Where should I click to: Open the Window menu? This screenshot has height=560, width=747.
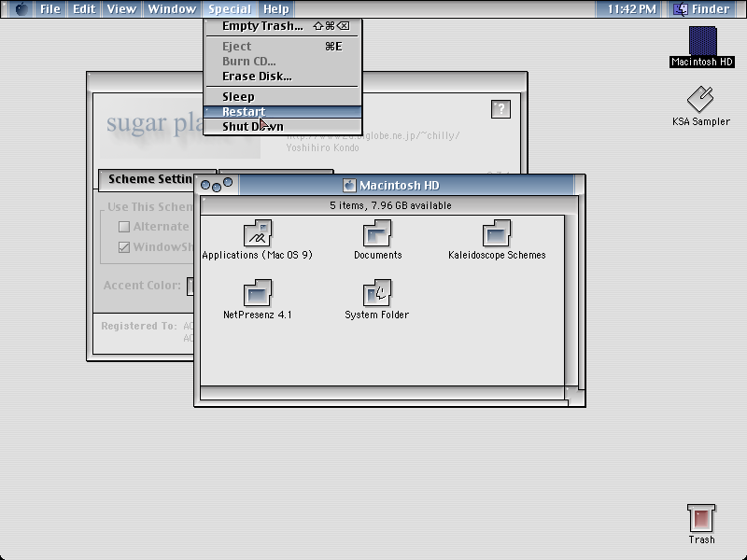pyautogui.click(x=172, y=9)
